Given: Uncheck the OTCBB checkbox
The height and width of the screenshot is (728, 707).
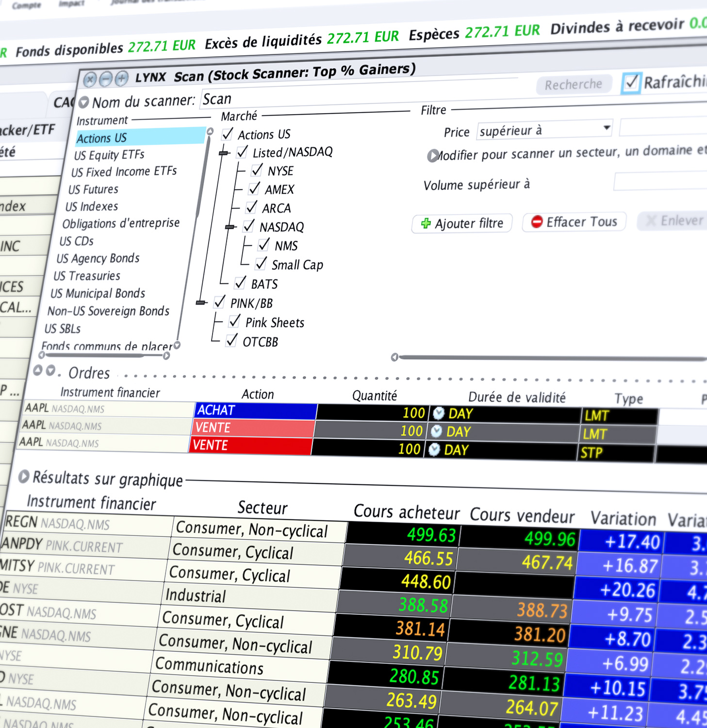Looking at the screenshot, I should click(x=232, y=341).
